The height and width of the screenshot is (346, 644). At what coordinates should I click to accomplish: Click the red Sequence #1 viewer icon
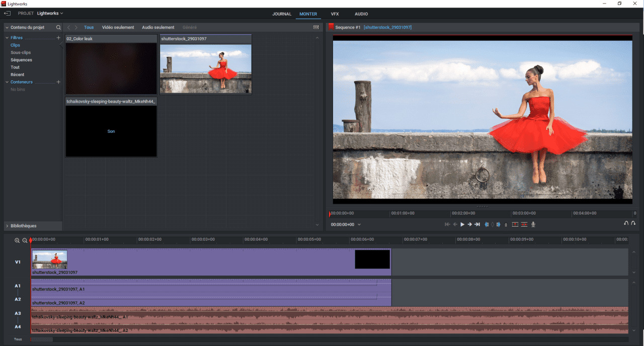point(331,27)
